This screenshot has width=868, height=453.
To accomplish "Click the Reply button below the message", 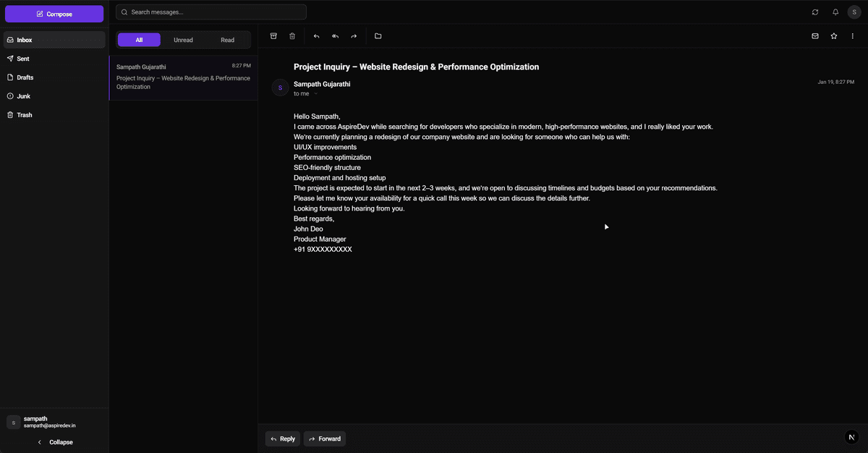I will click(x=282, y=439).
